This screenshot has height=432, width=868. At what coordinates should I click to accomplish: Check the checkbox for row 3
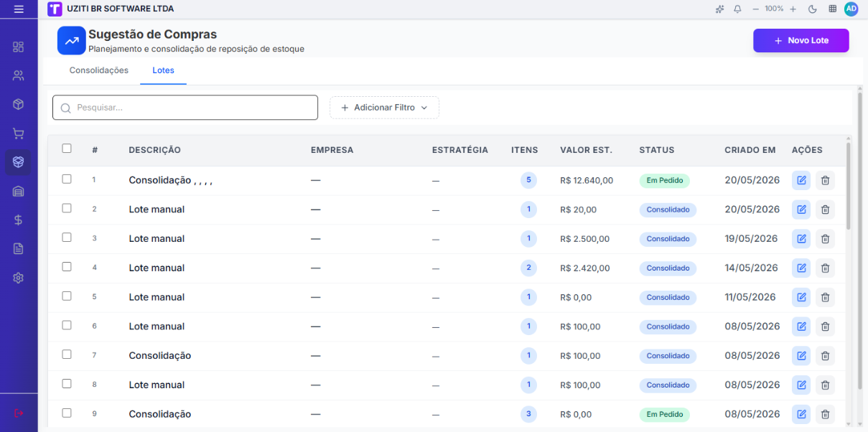67,237
